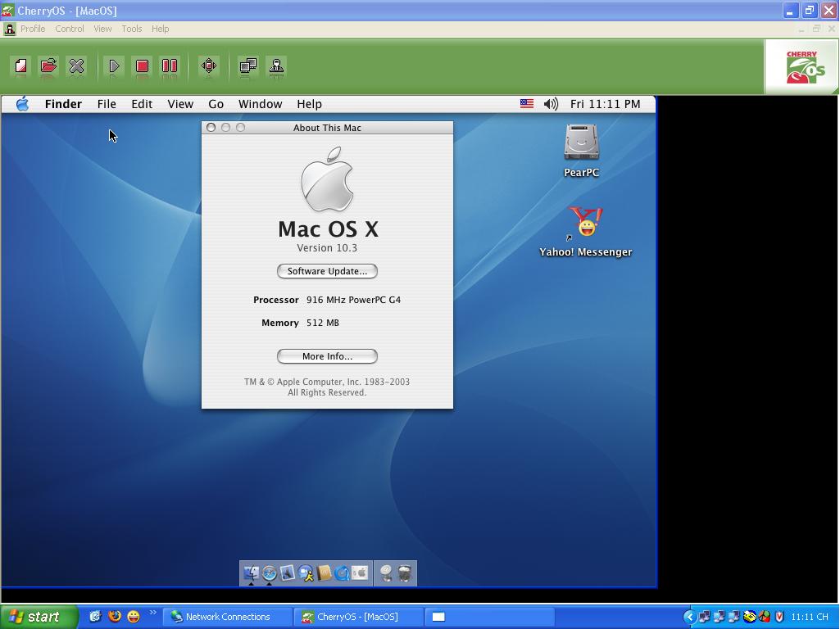
Task: Open Safari from the Mac dock
Action: pos(269,573)
